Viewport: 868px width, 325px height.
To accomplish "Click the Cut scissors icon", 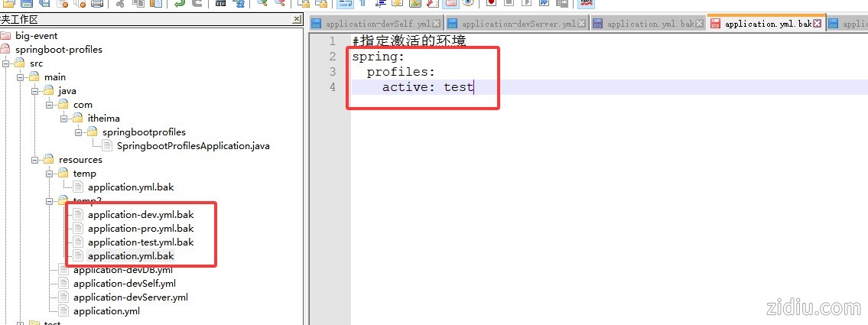I will coord(121,4).
